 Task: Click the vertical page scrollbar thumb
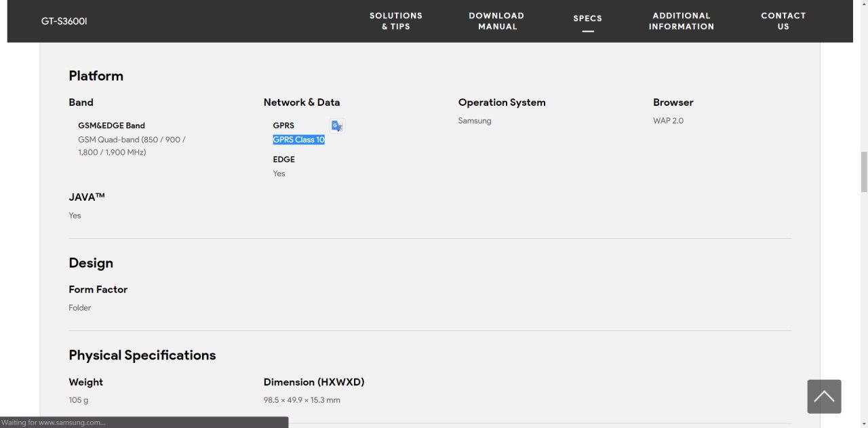coord(863,172)
